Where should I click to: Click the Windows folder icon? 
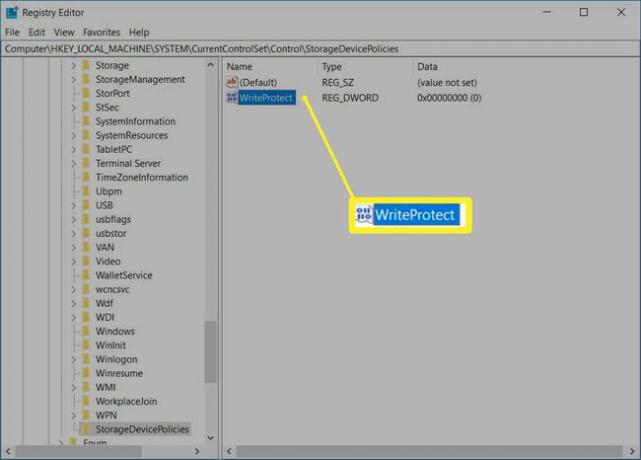[x=86, y=331]
